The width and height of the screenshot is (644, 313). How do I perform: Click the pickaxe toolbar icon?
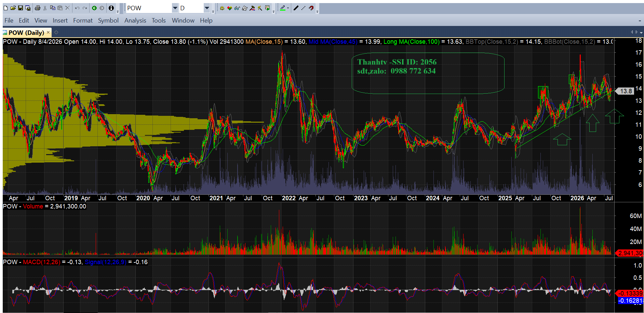coord(260,8)
